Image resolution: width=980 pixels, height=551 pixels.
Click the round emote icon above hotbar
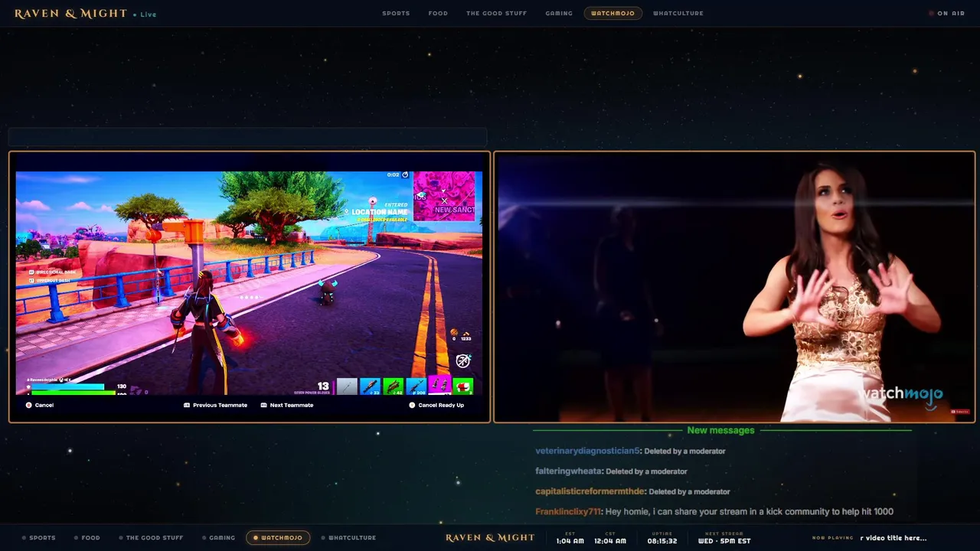pos(462,360)
